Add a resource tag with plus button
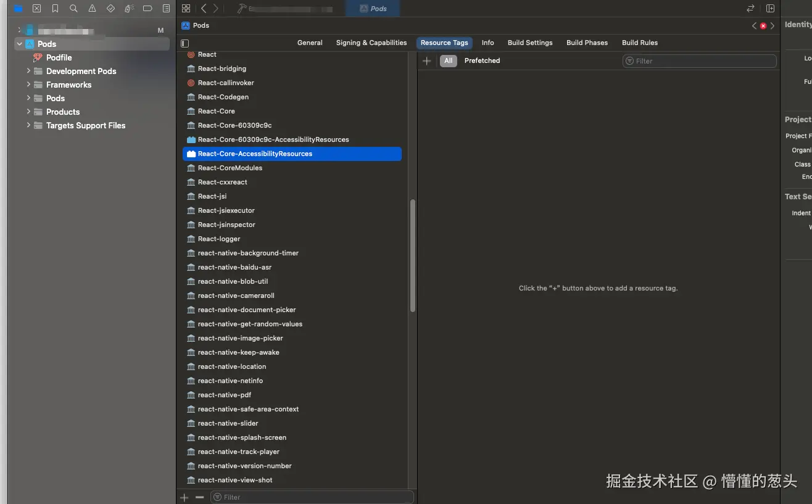 click(426, 61)
